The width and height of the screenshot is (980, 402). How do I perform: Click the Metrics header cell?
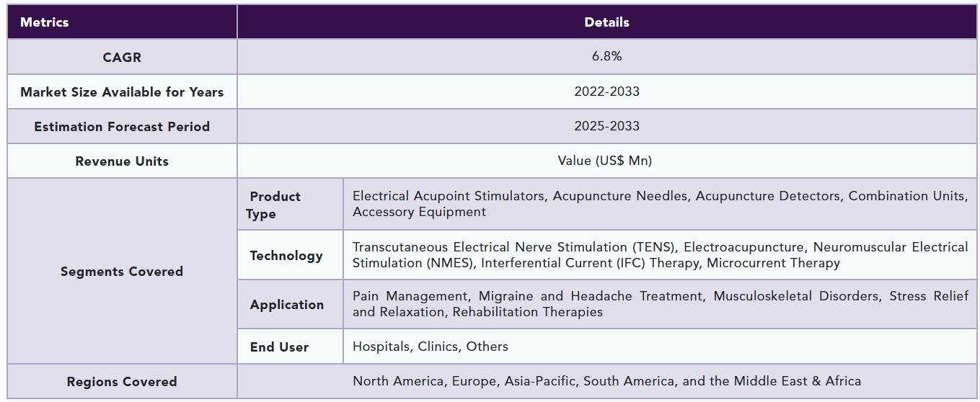[x=122, y=22]
